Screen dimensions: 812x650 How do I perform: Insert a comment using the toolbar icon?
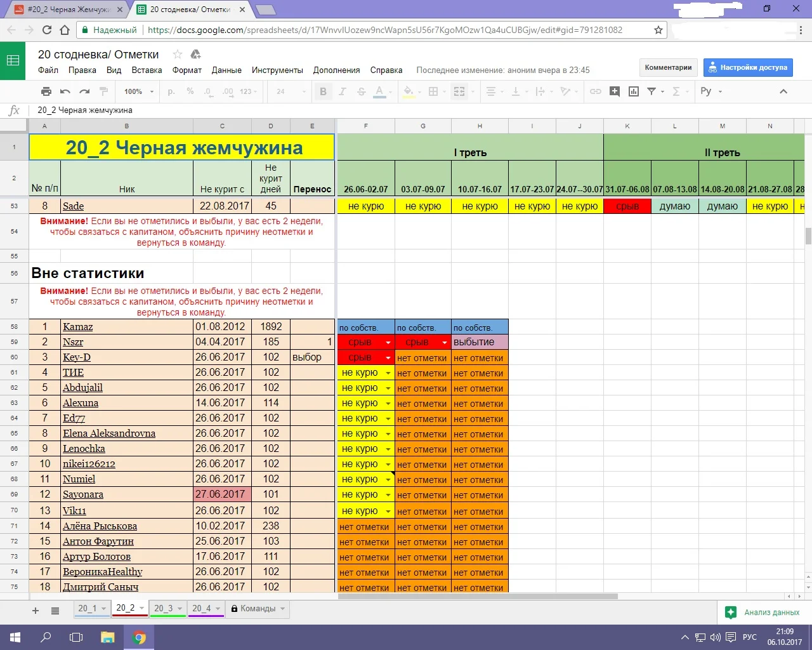pyautogui.click(x=614, y=91)
